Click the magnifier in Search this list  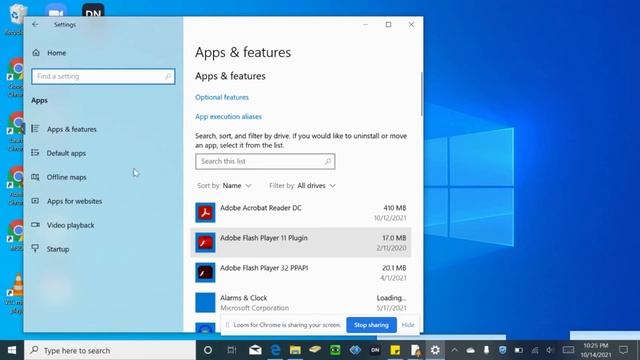(327, 161)
